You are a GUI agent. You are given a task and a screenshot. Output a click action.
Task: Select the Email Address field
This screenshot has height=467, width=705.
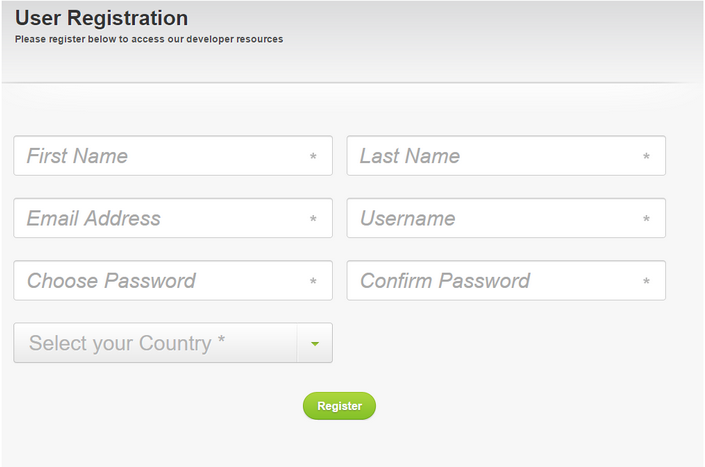[173, 218]
